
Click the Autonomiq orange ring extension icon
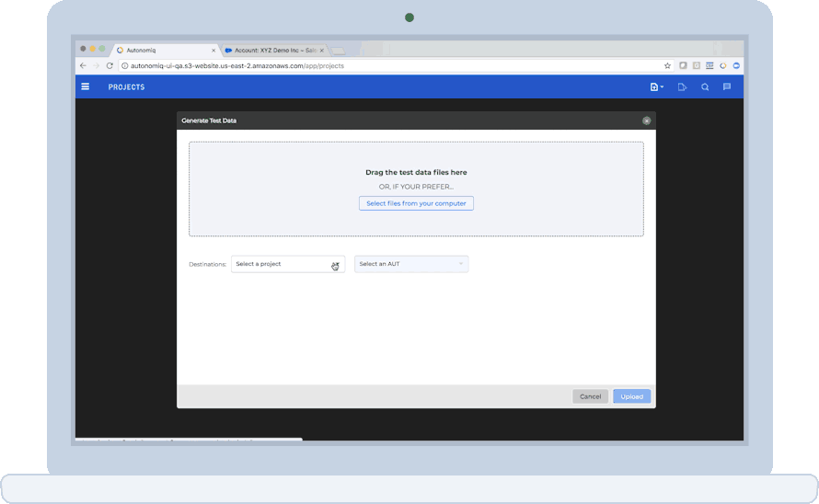tap(723, 66)
